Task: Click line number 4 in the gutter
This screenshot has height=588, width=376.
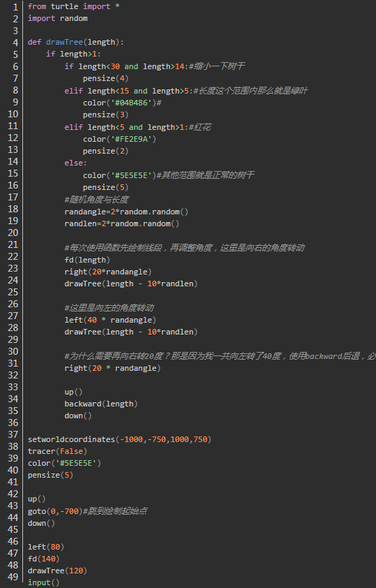Action: [15, 43]
